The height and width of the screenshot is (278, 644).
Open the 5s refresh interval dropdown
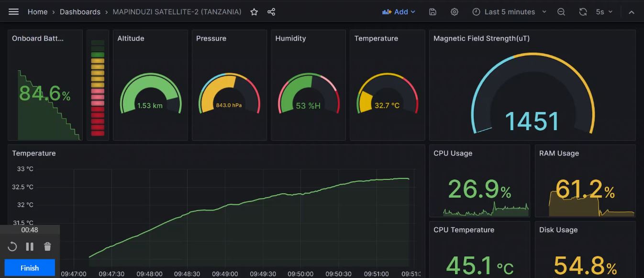point(604,12)
